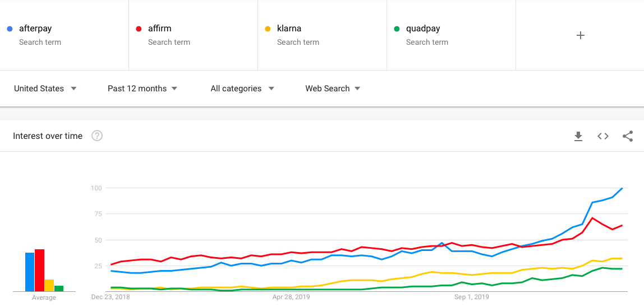This screenshot has height=307, width=644.
Task: Open the All categories dropdown
Action: point(242,89)
